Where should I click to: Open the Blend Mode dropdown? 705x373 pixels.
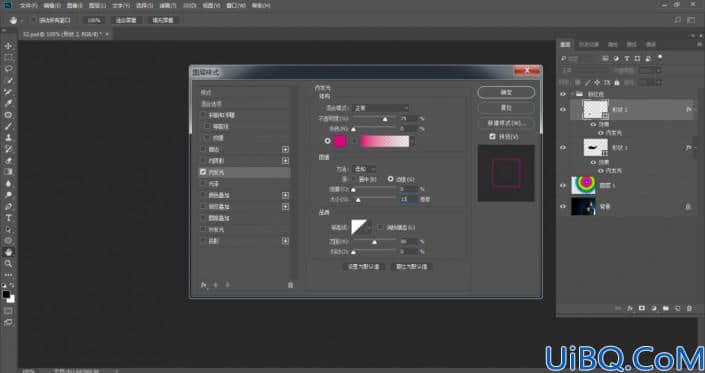pos(380,108)
